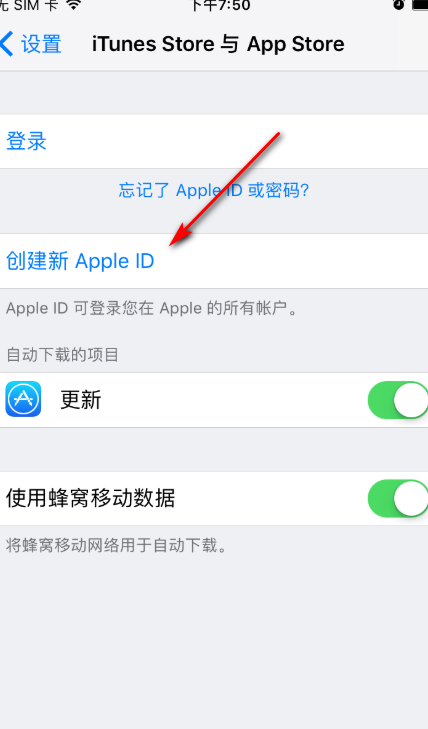Tap the 自动下载的项目 section header
The image size is (428, 729).
[x=62, y=355]
